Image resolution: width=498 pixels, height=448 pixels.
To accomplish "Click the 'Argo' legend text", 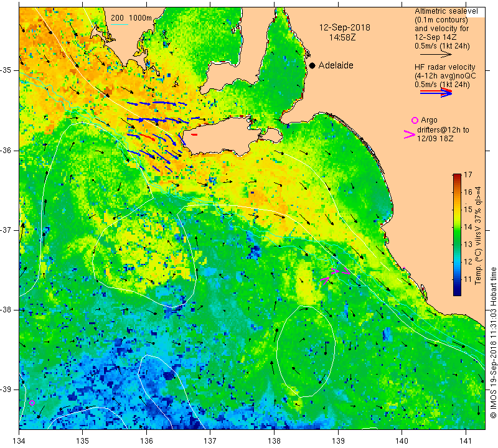I will point(429,120).
